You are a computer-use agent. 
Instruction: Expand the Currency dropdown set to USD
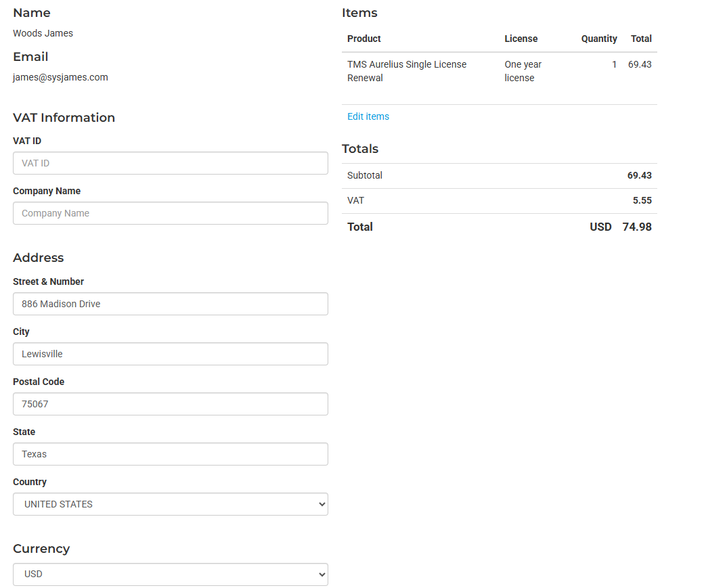click(x=170, y=574)
